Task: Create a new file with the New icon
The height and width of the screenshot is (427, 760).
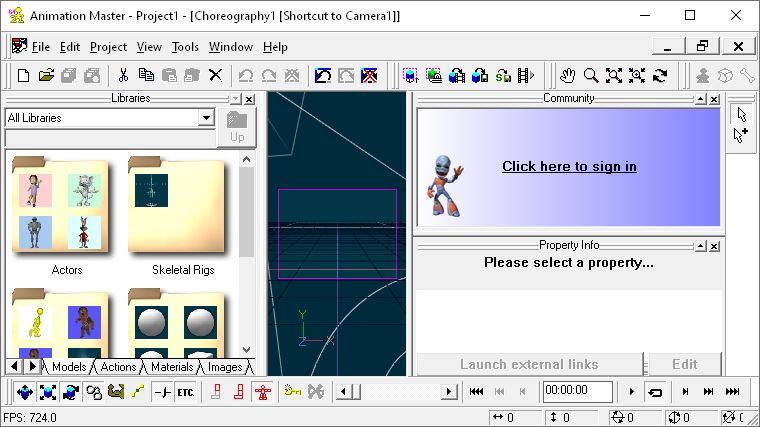Action: coord(23,76)
